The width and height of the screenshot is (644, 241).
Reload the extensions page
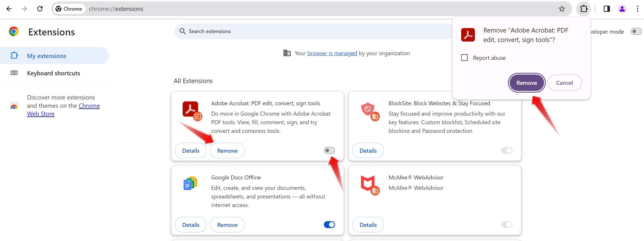(40, 9)
